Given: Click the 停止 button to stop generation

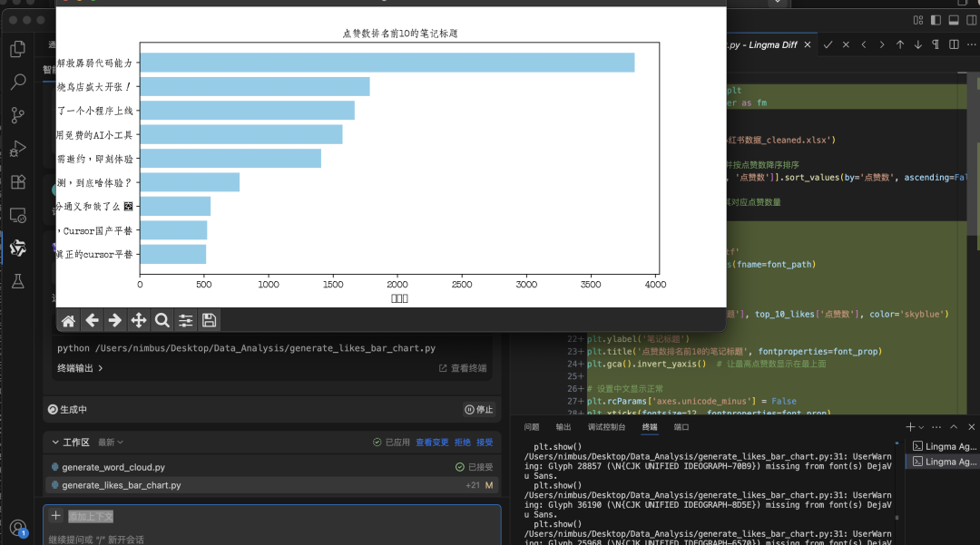Looking at the screenshot, I should click(479, 410).
